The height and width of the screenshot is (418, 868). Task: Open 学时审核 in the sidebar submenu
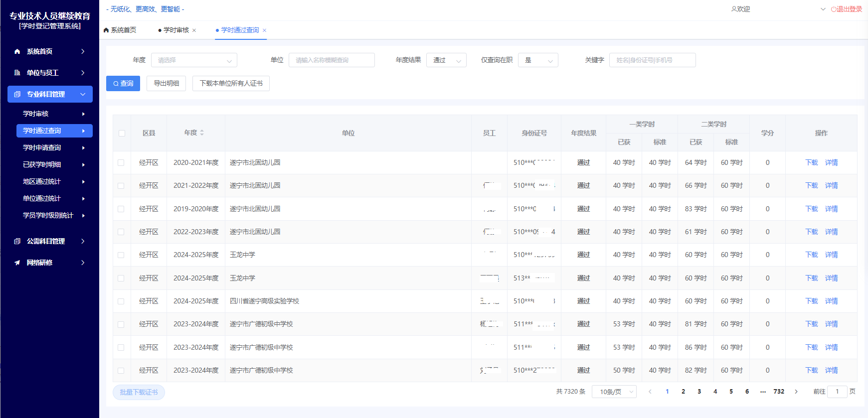point(54,114)
